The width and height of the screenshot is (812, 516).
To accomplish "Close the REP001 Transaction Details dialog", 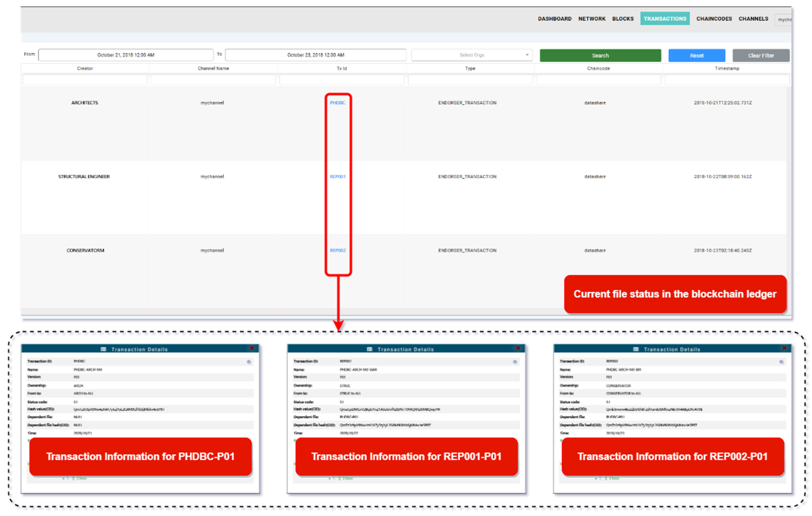I will click(x=518, y=348).
